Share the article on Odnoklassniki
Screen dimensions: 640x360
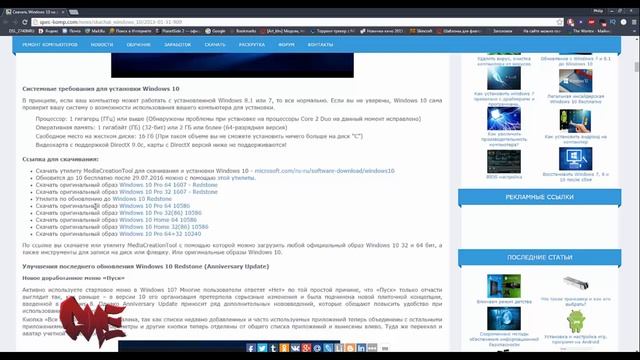coord(284,348)
